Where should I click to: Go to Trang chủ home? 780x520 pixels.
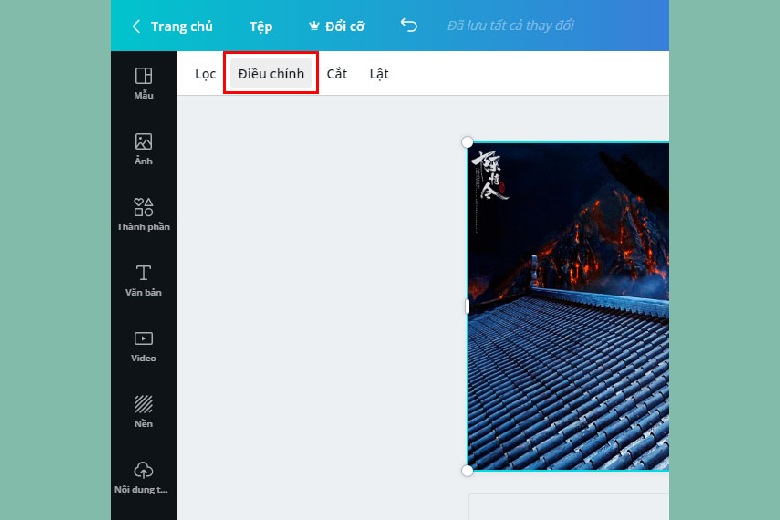(182, 26)
